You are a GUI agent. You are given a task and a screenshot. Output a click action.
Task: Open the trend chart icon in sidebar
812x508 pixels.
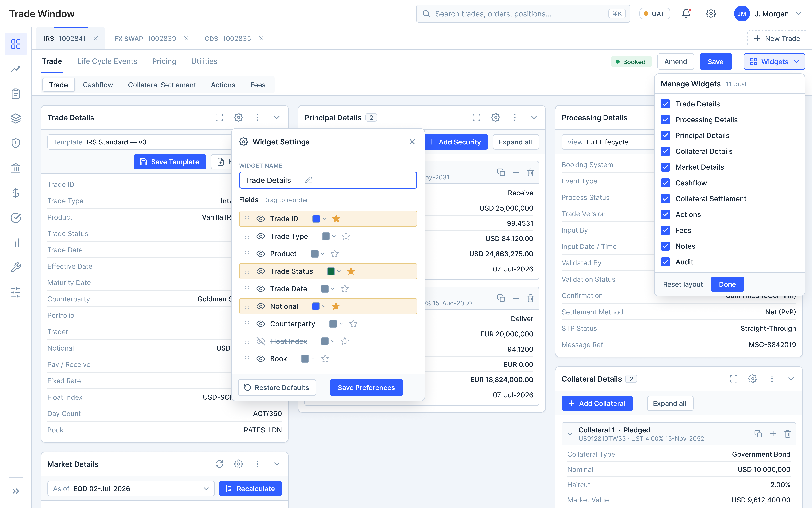pos(16,69)
